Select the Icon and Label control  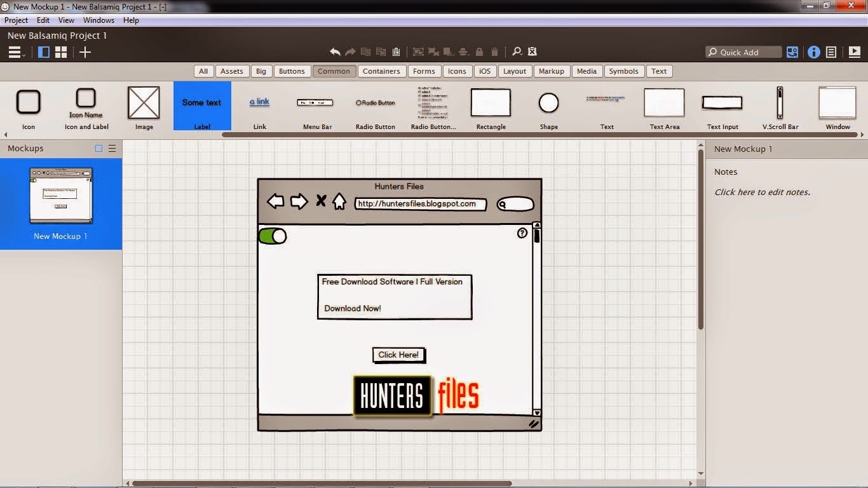[x=86, y=109]
